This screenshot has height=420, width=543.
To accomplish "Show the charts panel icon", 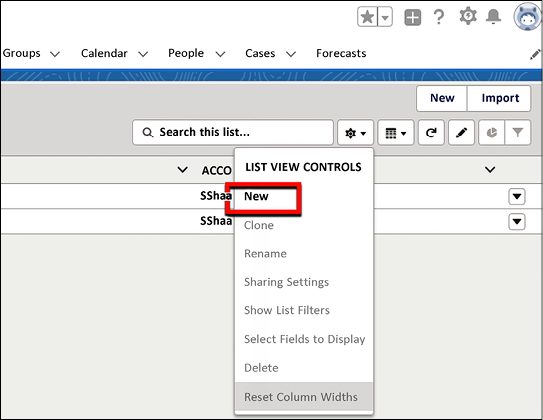I will pyautogui.click(x=491, y=132).
